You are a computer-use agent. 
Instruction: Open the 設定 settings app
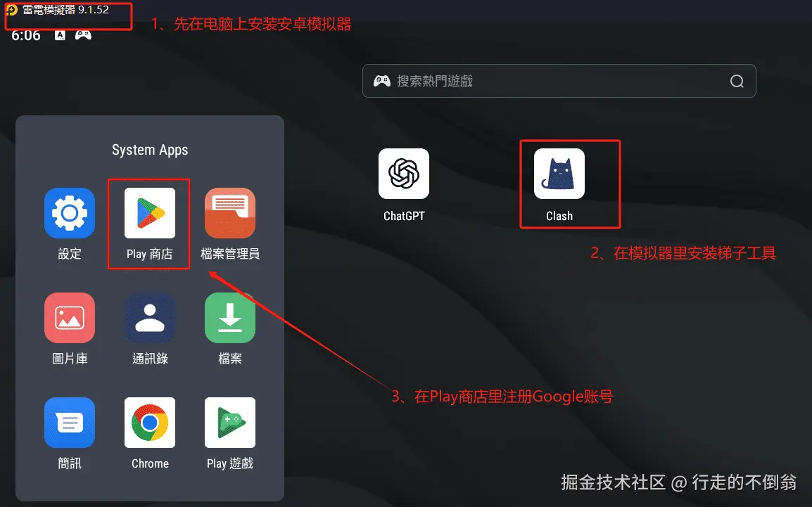point(69,212)
